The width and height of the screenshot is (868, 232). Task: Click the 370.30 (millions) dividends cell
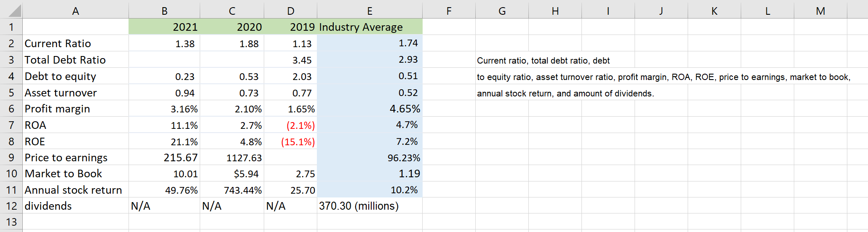(370, 206)
